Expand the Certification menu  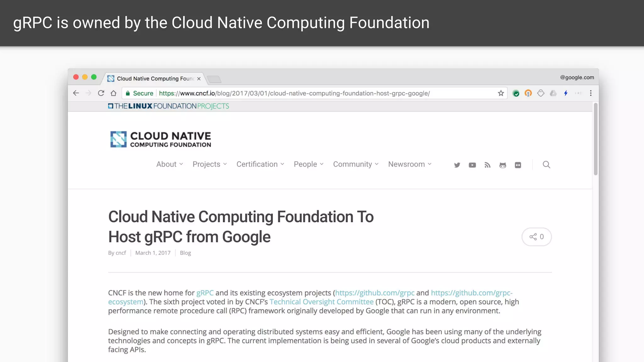tap(260, 164)
